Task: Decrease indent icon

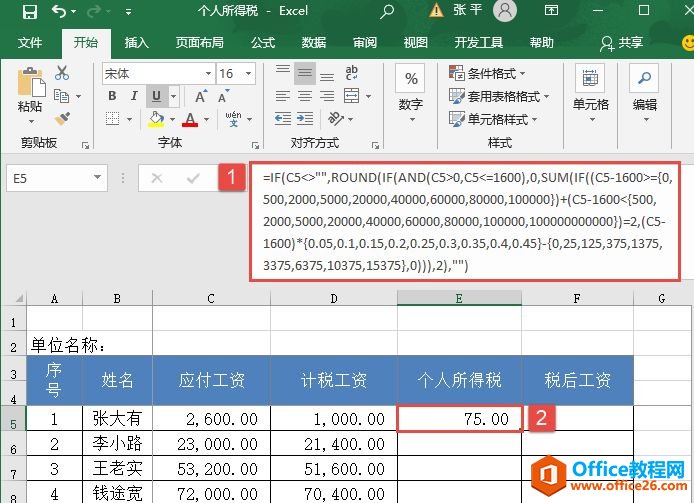Action: click(283, 119)
